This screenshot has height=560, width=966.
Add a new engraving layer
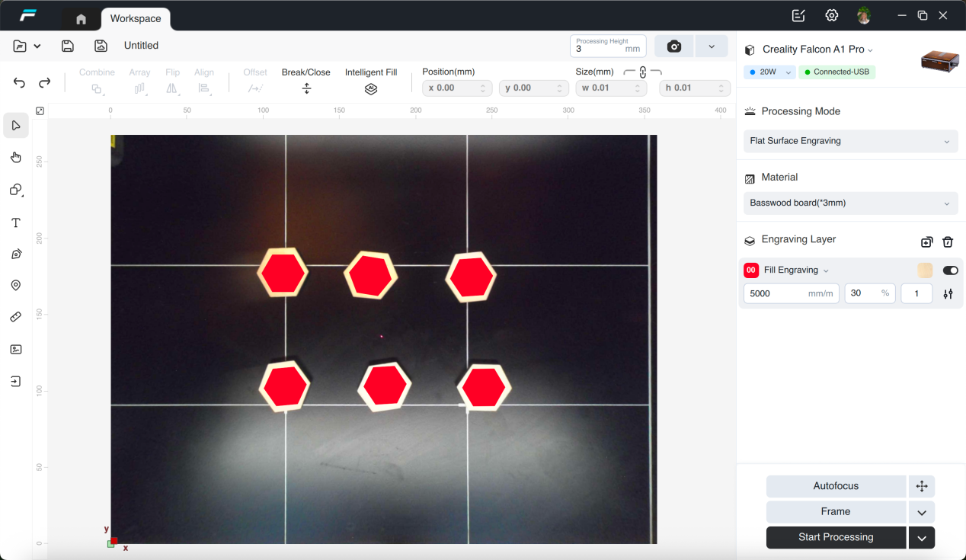[x=926, y=242]
